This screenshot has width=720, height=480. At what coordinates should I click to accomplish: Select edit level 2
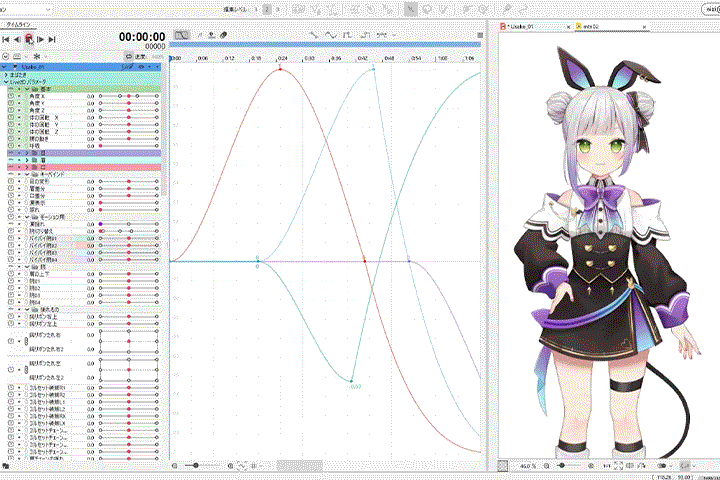click(267, 9)
